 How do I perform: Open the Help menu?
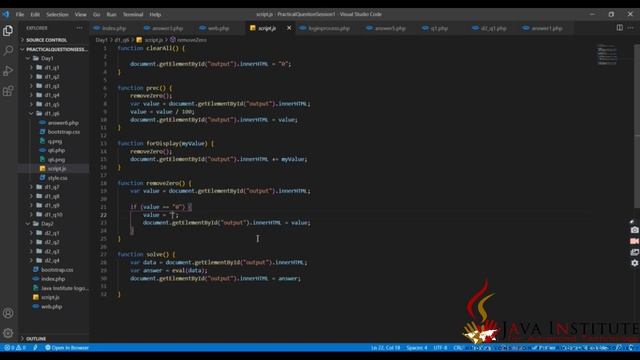click(x=155, y=14)
